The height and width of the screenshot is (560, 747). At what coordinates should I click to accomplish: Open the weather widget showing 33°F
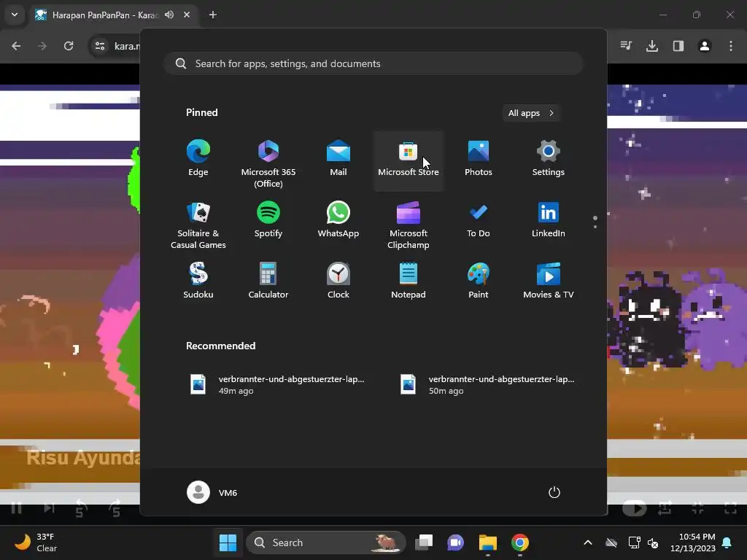point(36,542)
